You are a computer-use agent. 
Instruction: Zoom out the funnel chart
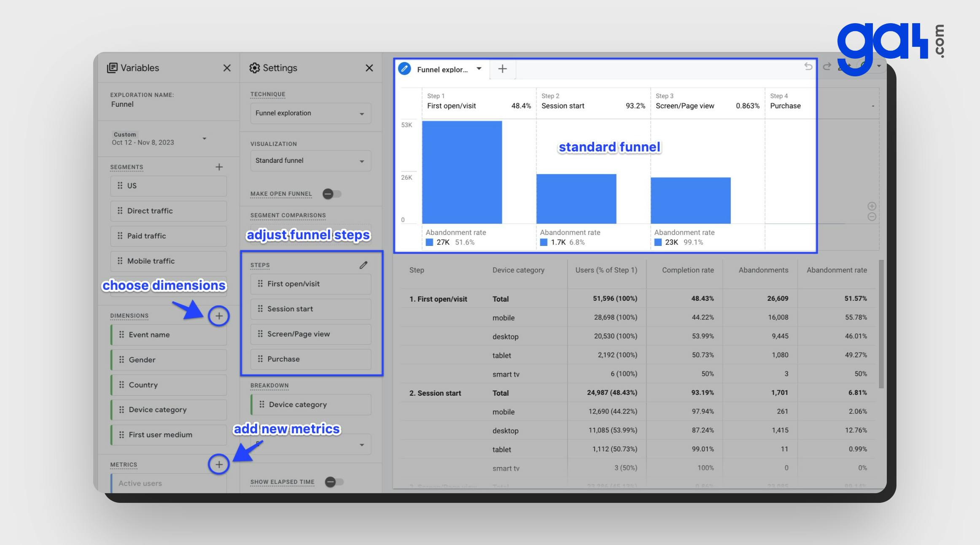pyautogui.click(x=872, y=217)
